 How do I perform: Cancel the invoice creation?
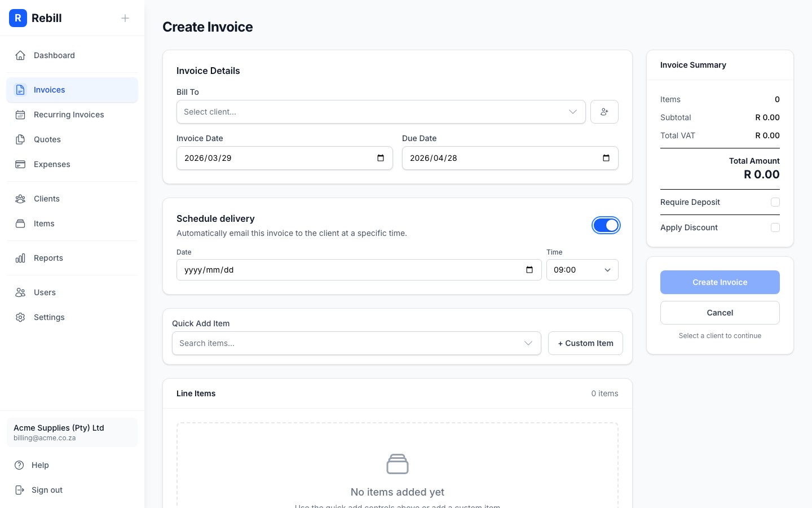[x=720, y=313]
